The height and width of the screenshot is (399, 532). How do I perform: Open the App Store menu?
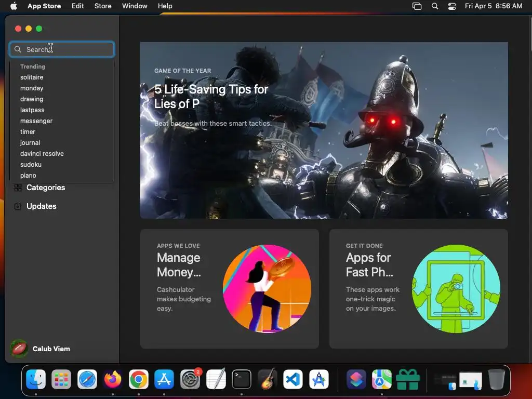44,6
